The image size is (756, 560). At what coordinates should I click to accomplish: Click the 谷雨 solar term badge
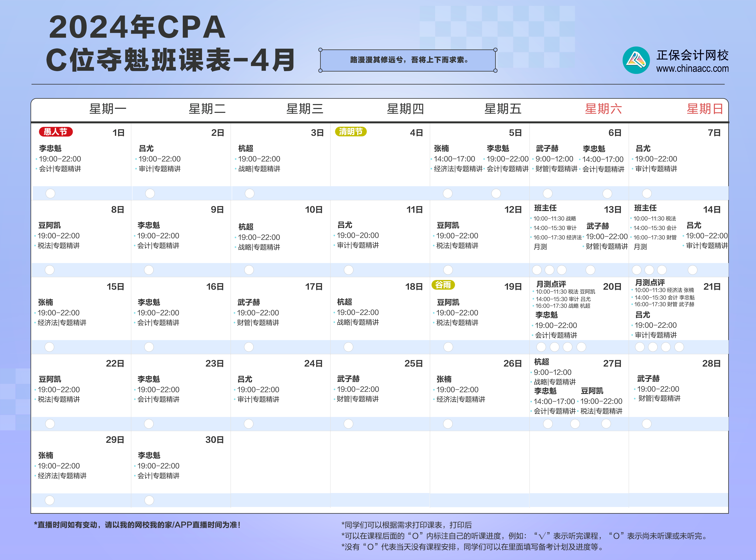pyautogui.click(x=443, y=285)
